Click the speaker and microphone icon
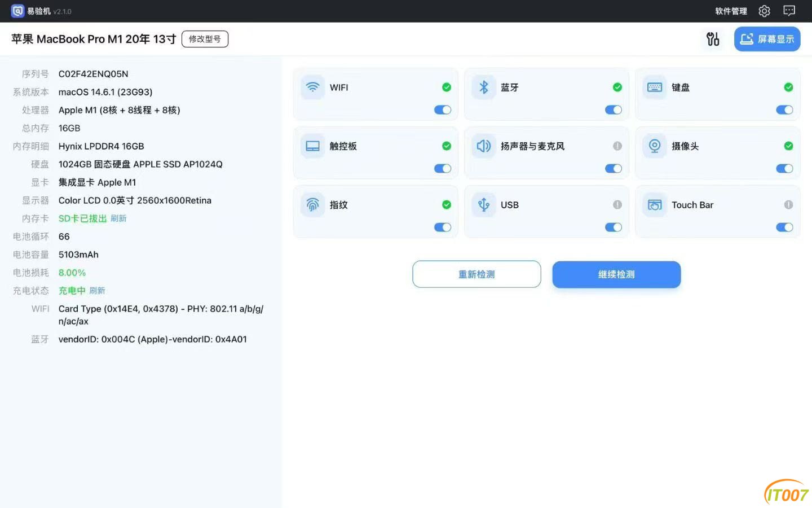The height and width of the screenshot is (508, 812). point(483,146)
